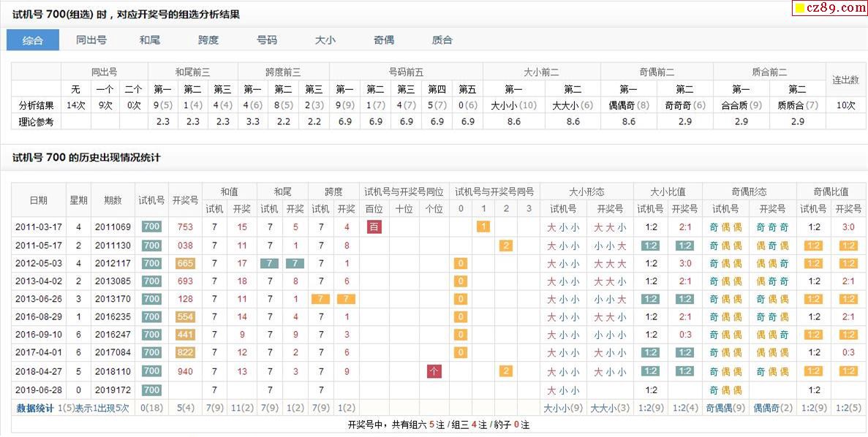The width and height of the screenshot is (868, 437).
Task: Click the highlighted 665 winning number
Action: 185,263
